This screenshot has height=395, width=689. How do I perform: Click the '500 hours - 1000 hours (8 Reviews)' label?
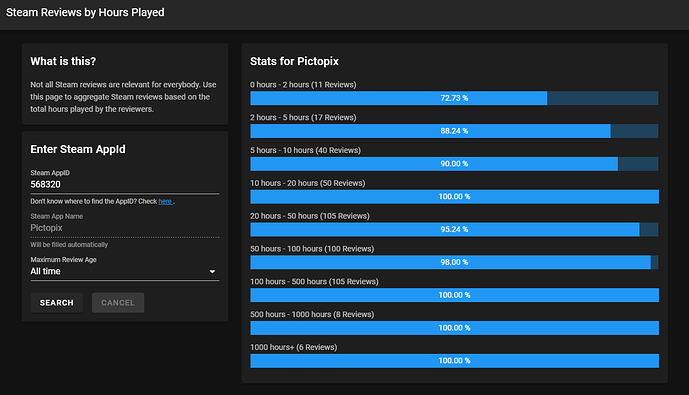click(312, 314)
